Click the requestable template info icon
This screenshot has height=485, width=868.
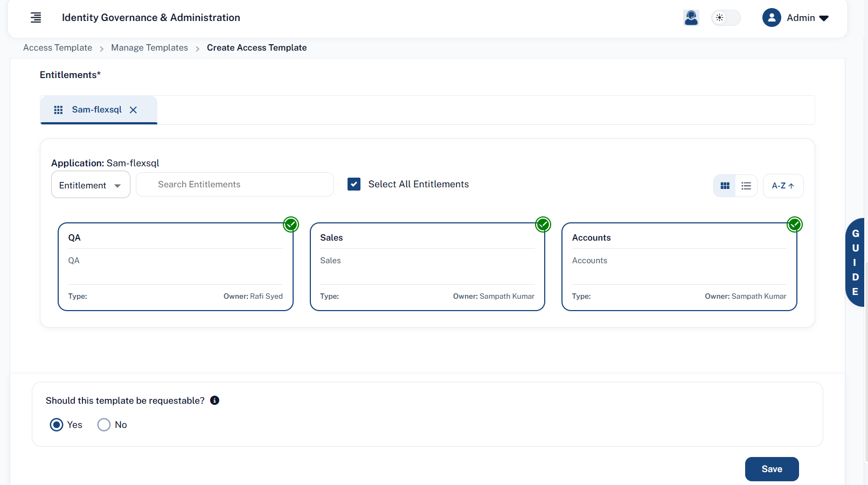tap(214, 400)
